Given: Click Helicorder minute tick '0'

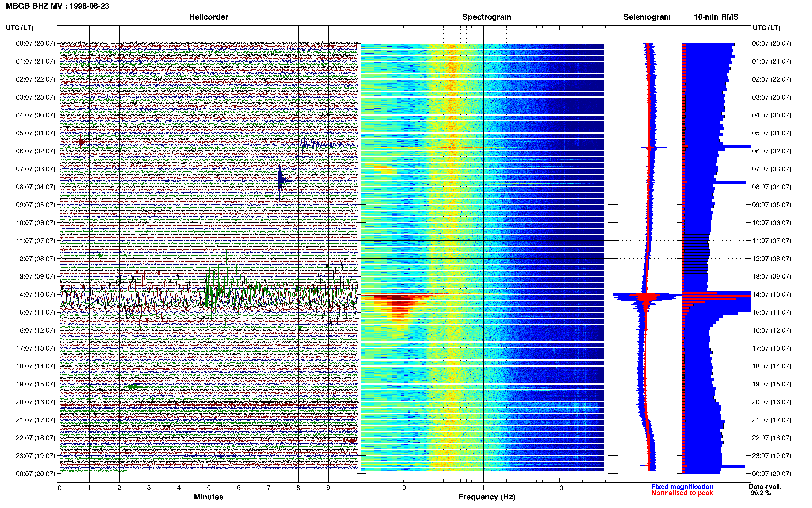Looking at the screenshot, I should coord(59,488).
